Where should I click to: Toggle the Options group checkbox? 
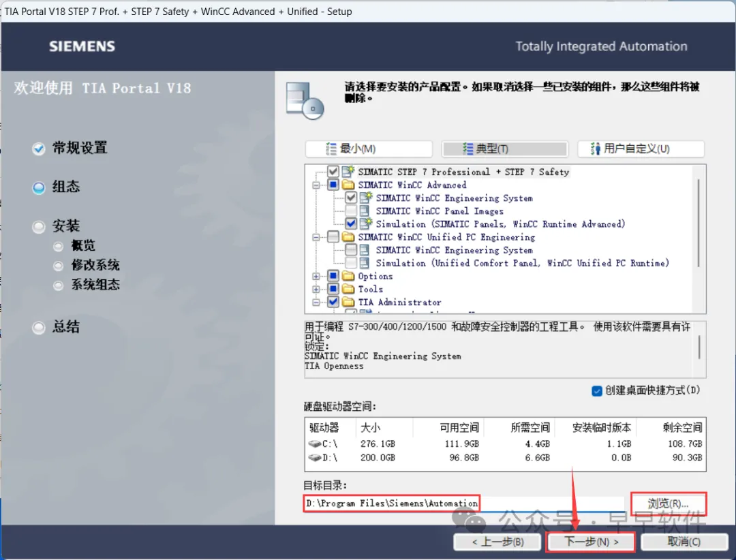click(x=333, y=275)
